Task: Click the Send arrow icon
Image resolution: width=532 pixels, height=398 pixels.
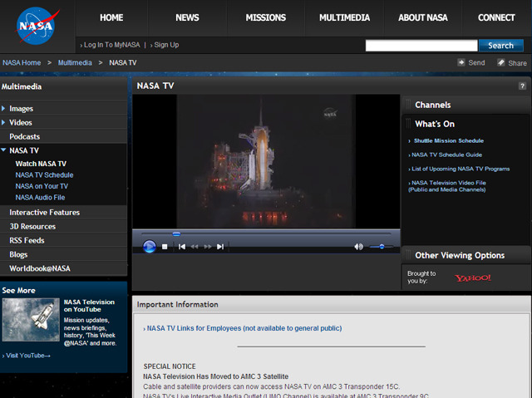Action: [x=461, y=62]
